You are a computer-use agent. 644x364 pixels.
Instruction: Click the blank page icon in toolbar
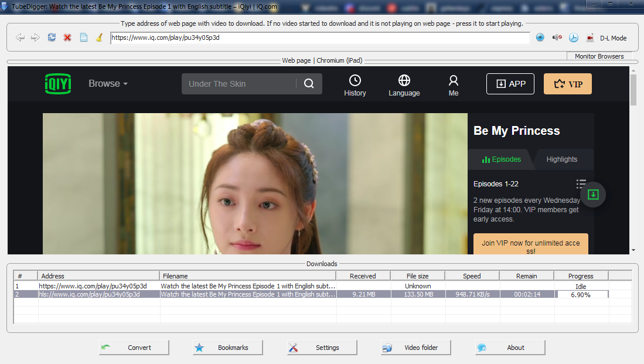pyautogui.click(x=83, y=38)
